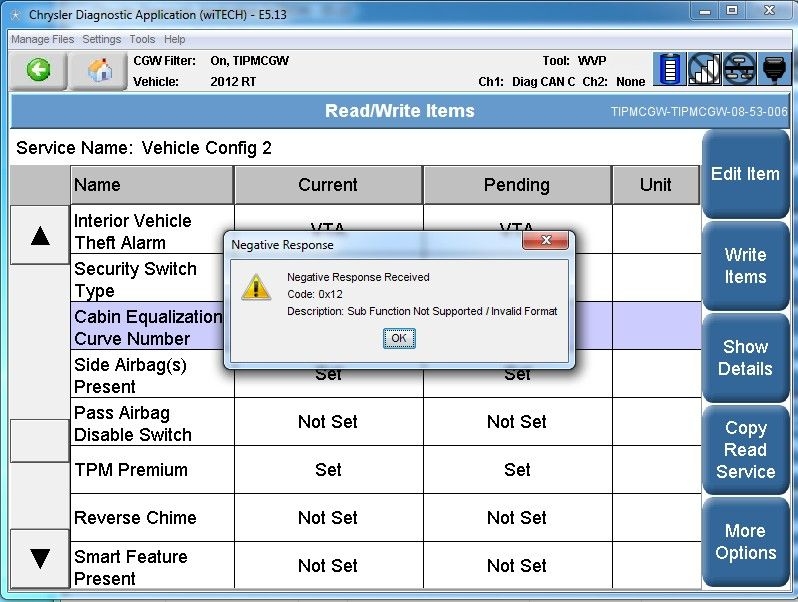The width and height of the screenshot is (798, 602).
Task: Open the Settings menu
Action: point(102,39)
